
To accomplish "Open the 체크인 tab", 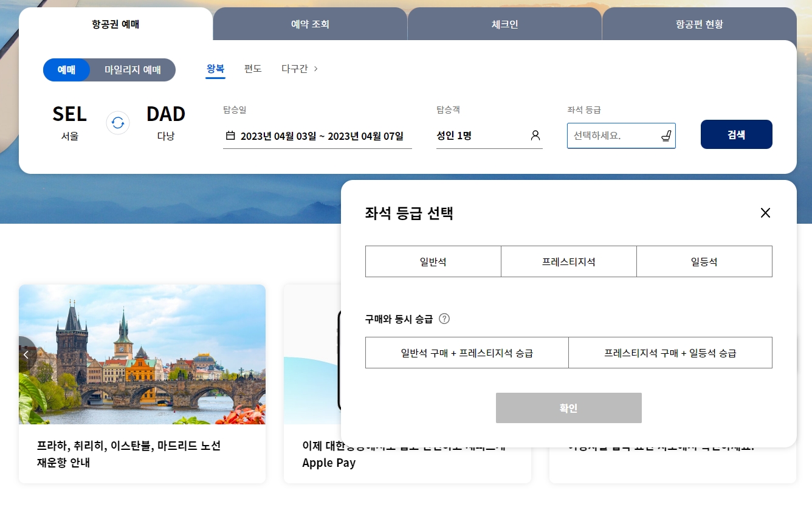I will 504,24.
